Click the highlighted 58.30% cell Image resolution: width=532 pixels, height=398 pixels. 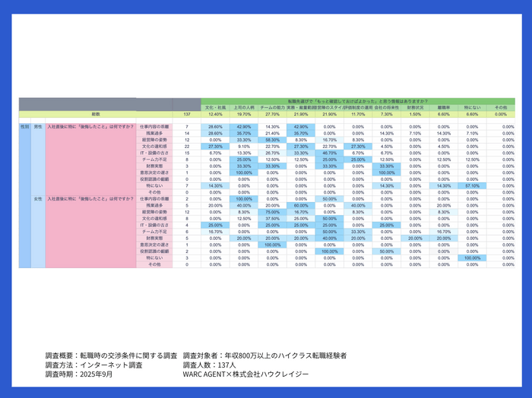(x=272, y=140)
